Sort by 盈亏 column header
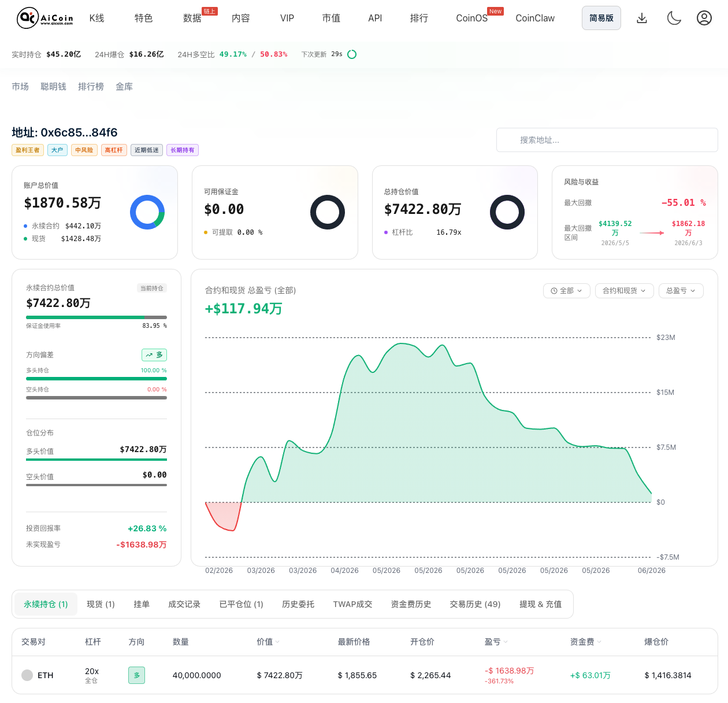Viewport: 728px width, 703px height. (x=496, y=642)
